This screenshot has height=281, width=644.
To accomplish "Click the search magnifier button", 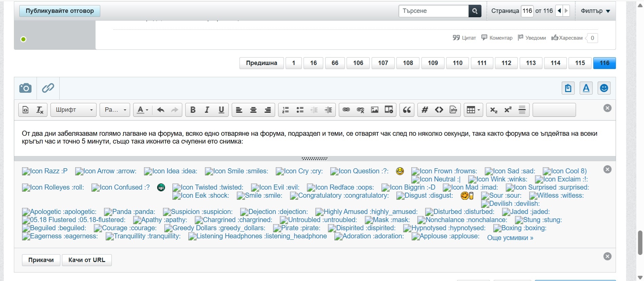I will 475,11.
